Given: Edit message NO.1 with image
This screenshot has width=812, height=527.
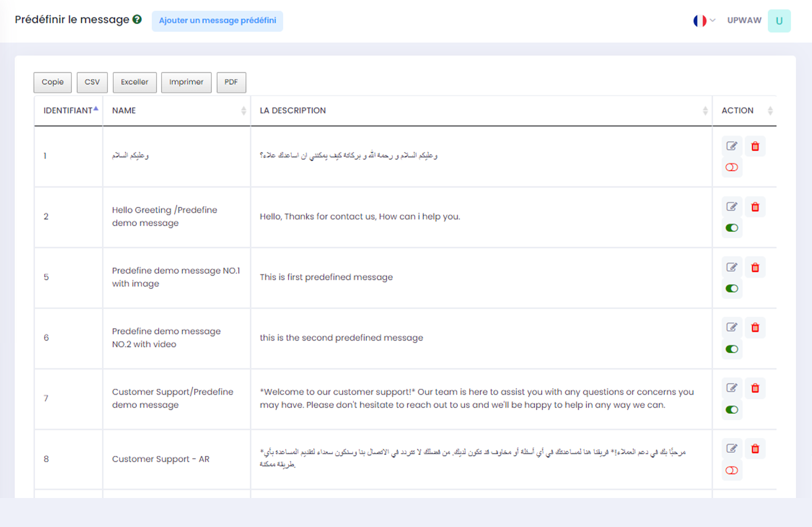Looking at the screenshot, I should tap(731, 267).
